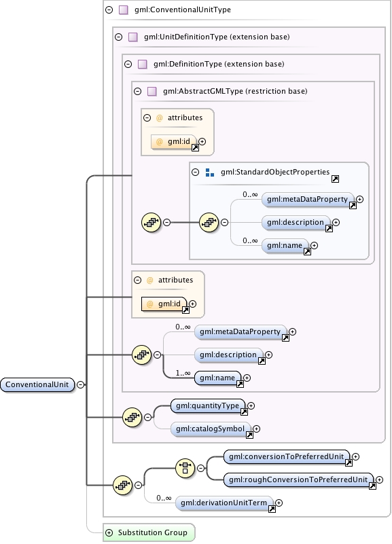
Task: Select the gml:derivationUnitTerm element
Action: pyautogui.click(x=224, y=503)
